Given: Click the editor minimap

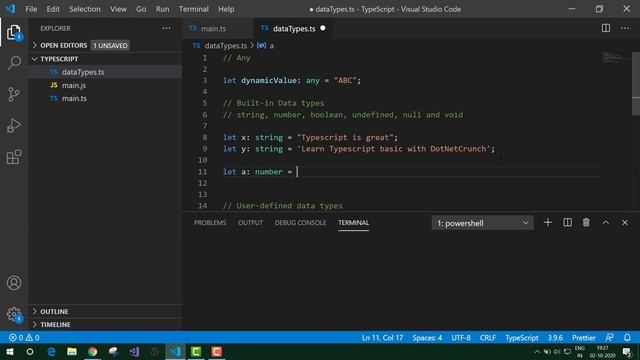Looking at the screenshot, I should pyautogui.click(x=615, y=58).
